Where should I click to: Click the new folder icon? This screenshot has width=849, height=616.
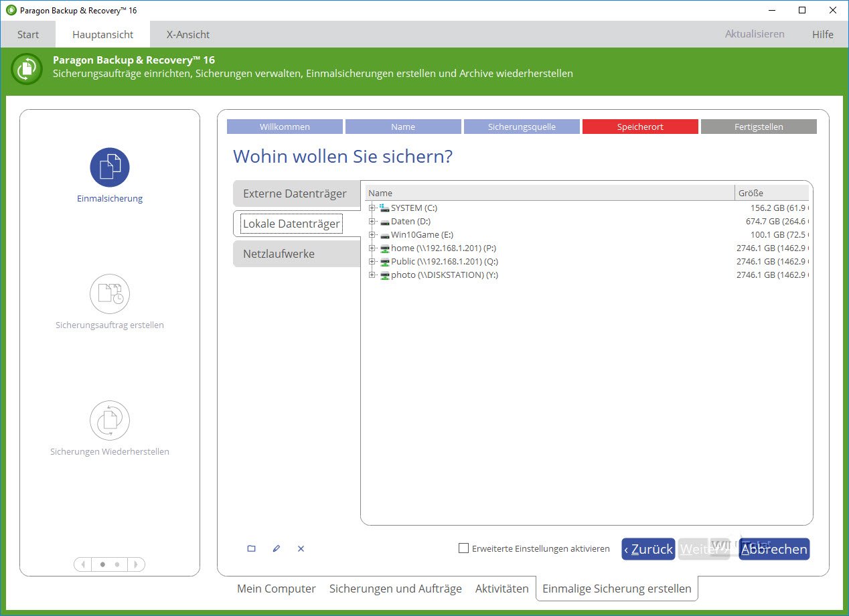coord(251,548)
